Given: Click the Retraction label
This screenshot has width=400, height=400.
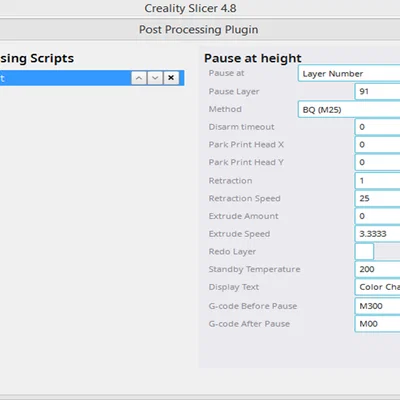Looking at the screenshot, I should [x=230, y=181].
